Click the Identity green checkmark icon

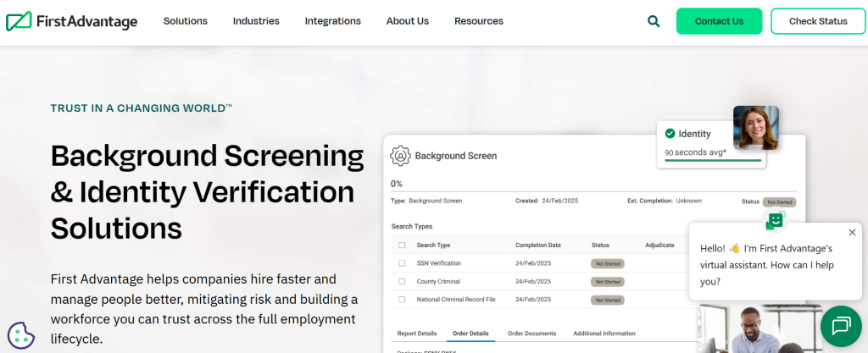click(670, 133)
